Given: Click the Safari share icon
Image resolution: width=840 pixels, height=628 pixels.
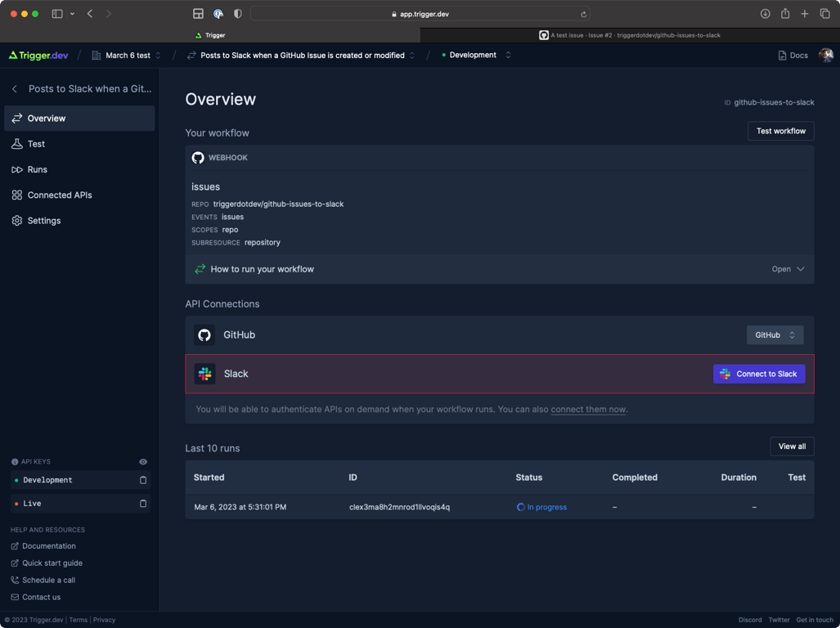Looking at the screenshot, I should point(785,13).
